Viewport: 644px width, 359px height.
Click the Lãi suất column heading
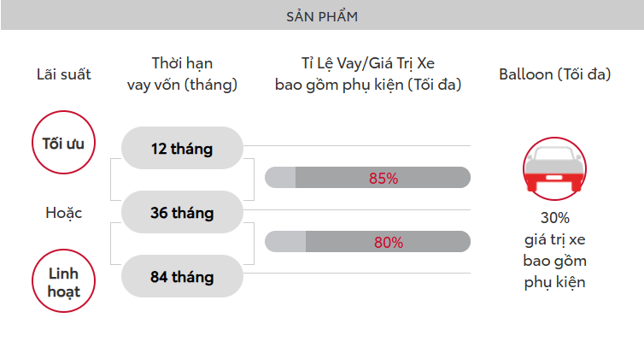(x=64, y=74)
